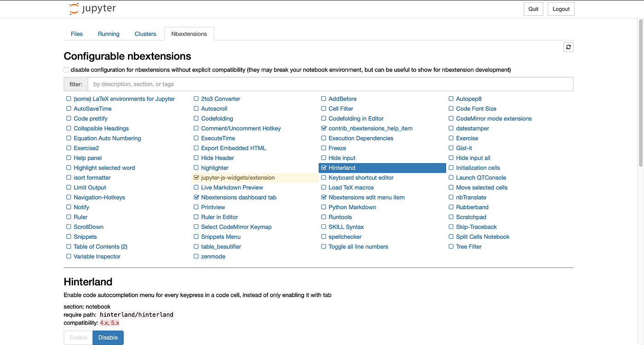Click the Jupyter logo

pos(92,8)
